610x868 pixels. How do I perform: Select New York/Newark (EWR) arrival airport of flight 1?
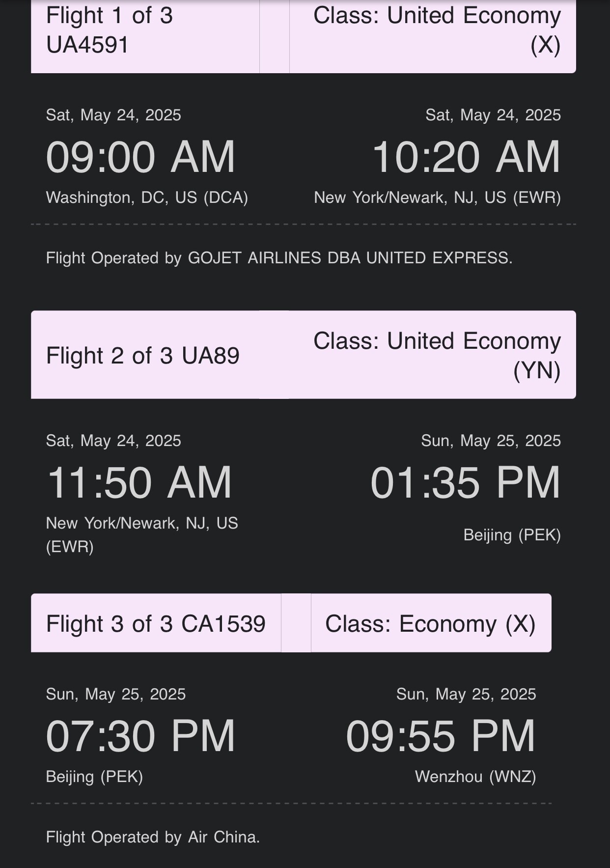(x=437, y=197)
